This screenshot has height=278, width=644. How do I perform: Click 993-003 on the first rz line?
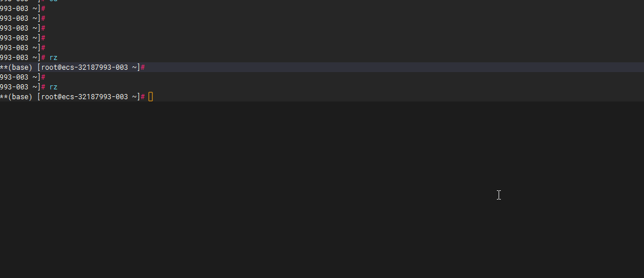pos(14,58)
